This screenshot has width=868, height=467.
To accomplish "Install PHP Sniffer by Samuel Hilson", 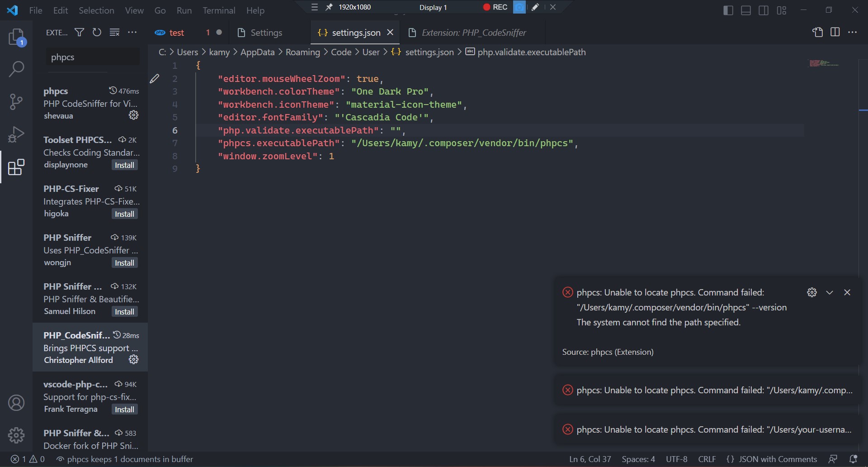I will 124,312.
